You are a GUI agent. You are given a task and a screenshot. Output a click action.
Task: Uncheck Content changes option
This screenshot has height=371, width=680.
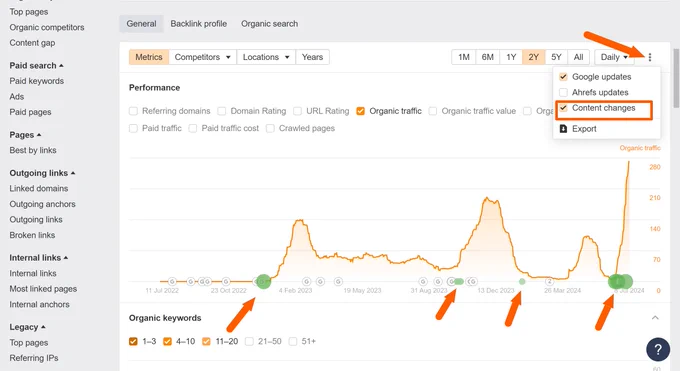563,108
